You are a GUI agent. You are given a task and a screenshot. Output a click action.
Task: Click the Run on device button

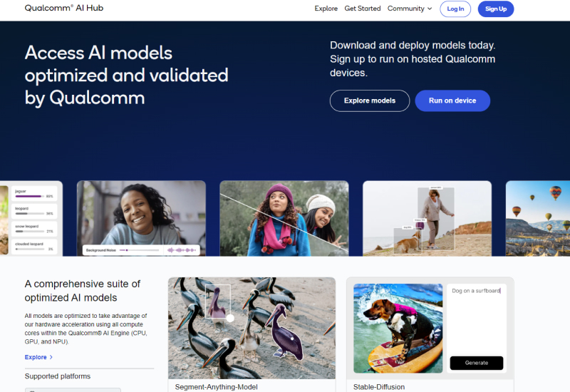point(452,100)
